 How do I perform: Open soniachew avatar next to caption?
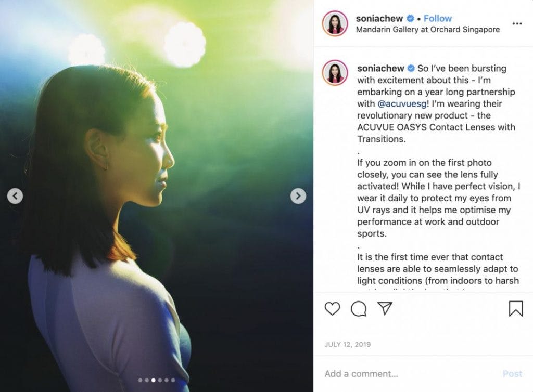click(335, 73)
